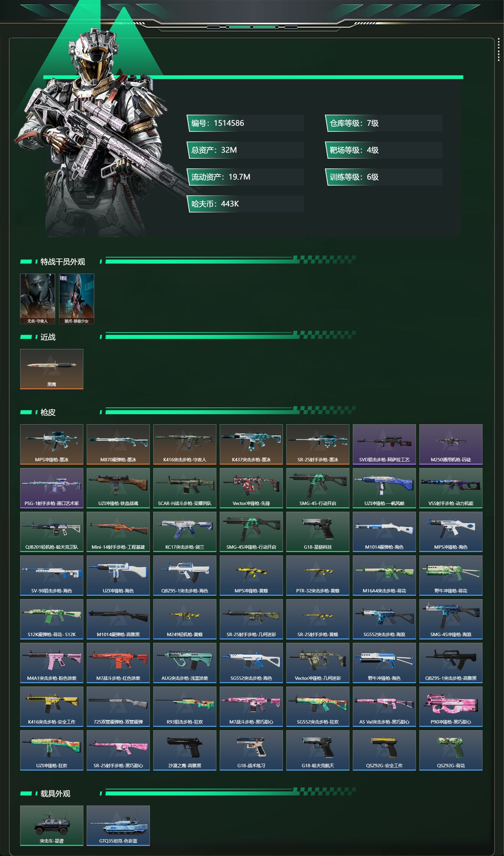Click the M7战斗步枪-红色涂装 skin card
The width and height of the screenshot is (504, 856).
point(118,663)
